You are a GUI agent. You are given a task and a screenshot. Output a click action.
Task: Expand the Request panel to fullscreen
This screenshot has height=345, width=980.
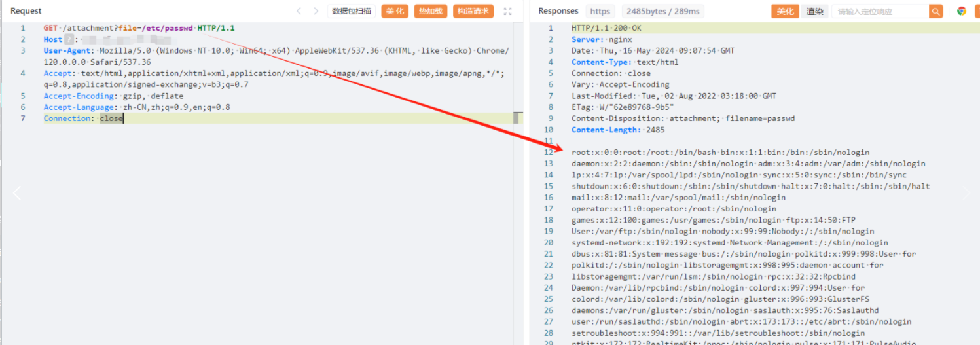click(507, 11)
